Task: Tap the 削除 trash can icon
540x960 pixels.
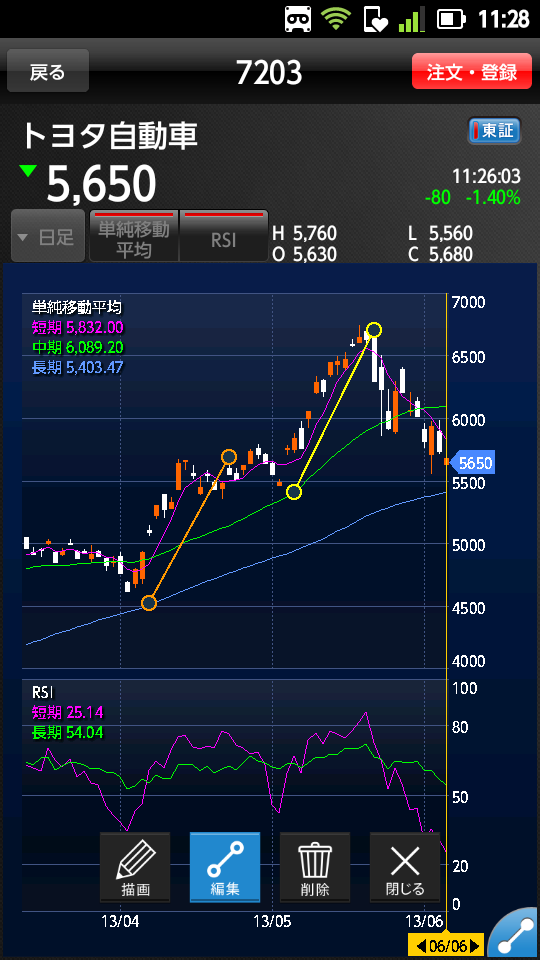Action: pos(315,867)
